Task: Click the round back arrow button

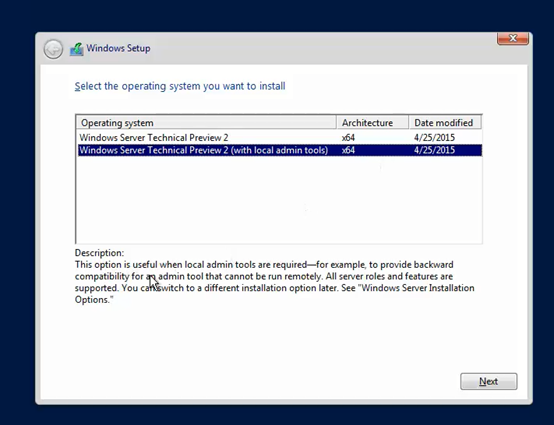Action: click(53, 49)
